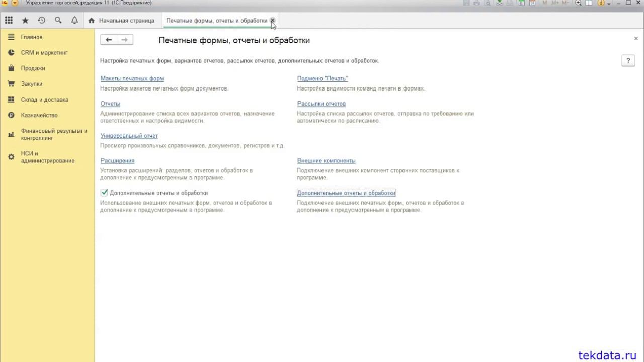Open the Favorites star icon
The height and width of the screenshot is (362, 644).
tap(25, 21)
